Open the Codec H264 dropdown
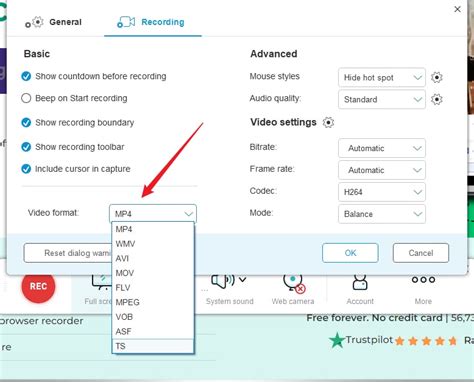Viewport: 474px width, 382px height. pos(382,192)
